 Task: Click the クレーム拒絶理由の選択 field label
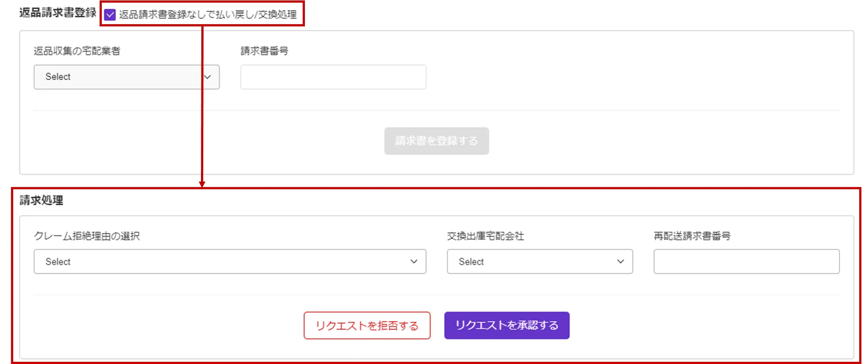87,236
